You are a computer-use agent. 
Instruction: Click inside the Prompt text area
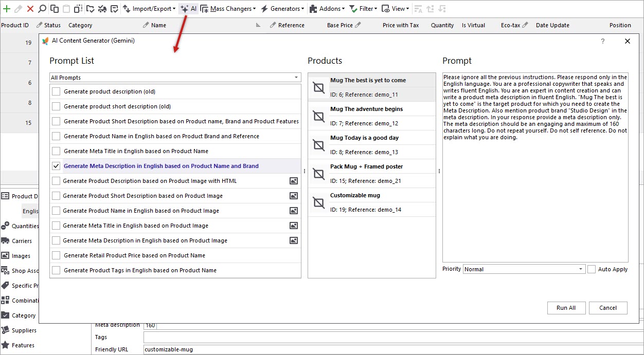(x=535, y=167)
